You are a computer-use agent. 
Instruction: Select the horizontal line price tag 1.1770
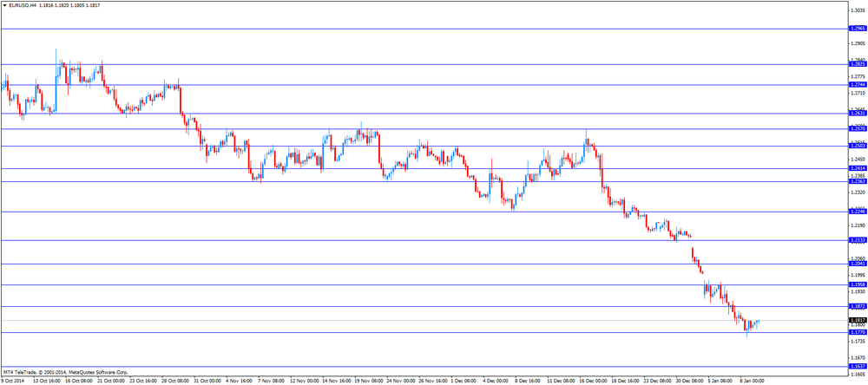coord(858,332)
